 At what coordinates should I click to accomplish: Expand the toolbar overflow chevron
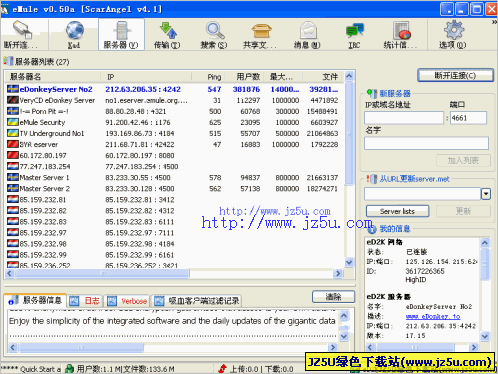tap(494, 22)
